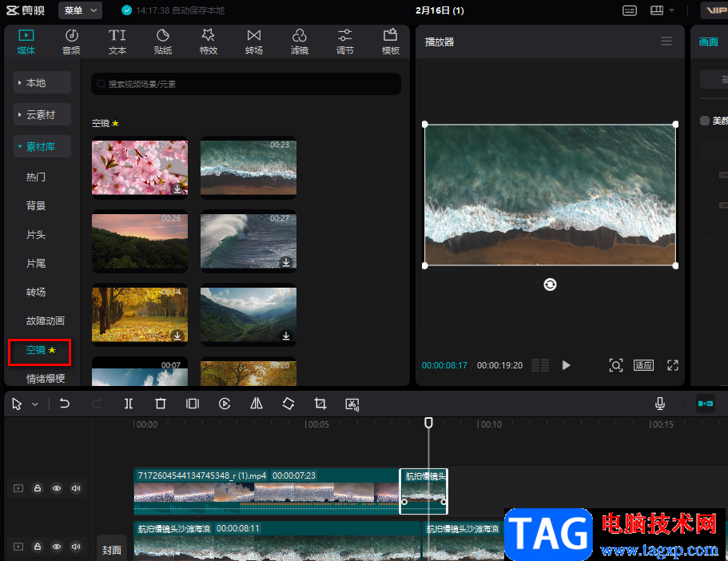Viewport: 728px width, 561px height.
Task: Rotate the selected clip from timeline toolbar
Action: click(x=288, y=404)
